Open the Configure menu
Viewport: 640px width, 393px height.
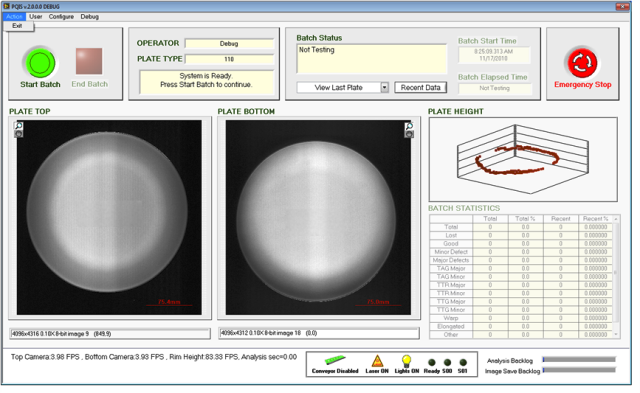pos(61,17)
